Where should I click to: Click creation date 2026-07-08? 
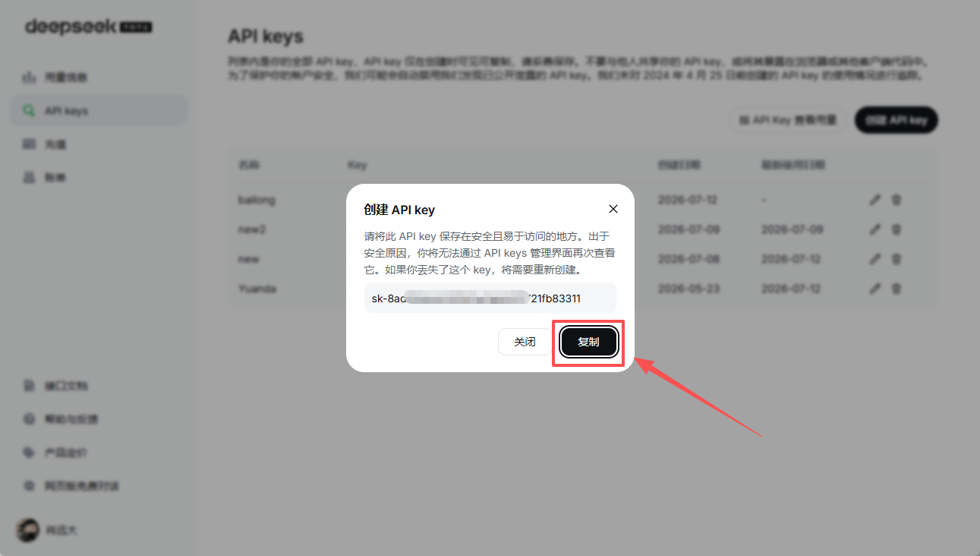(x=689, y=259)
